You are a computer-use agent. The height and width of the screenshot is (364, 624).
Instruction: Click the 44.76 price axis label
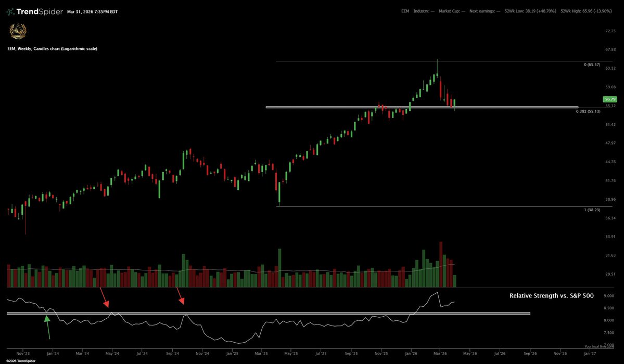[610, 162]
